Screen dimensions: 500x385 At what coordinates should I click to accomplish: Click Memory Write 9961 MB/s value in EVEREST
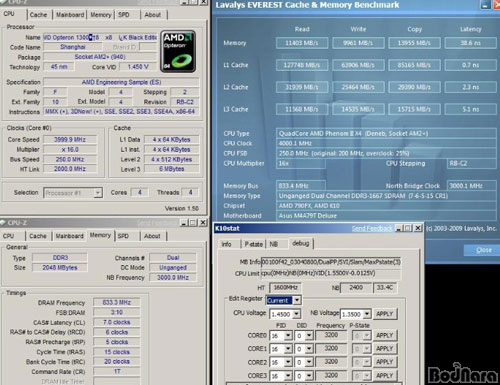pos(358,43)
